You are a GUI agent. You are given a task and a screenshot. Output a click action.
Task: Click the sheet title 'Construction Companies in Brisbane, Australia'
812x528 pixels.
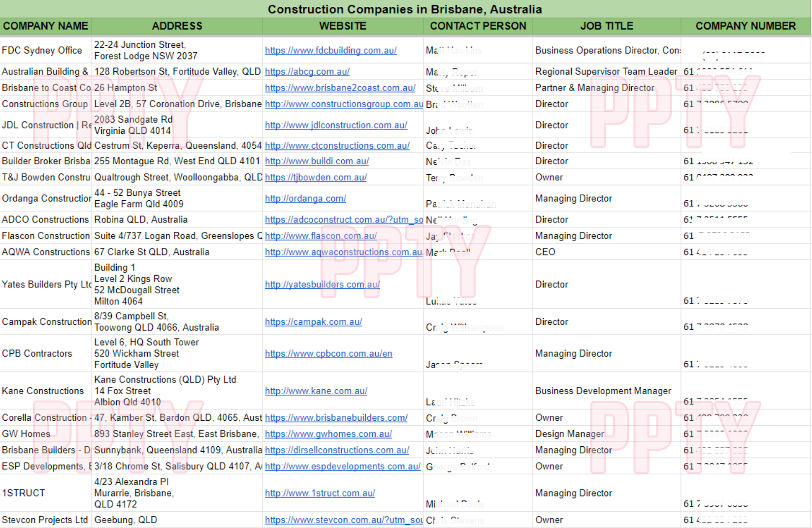point(405,9)
